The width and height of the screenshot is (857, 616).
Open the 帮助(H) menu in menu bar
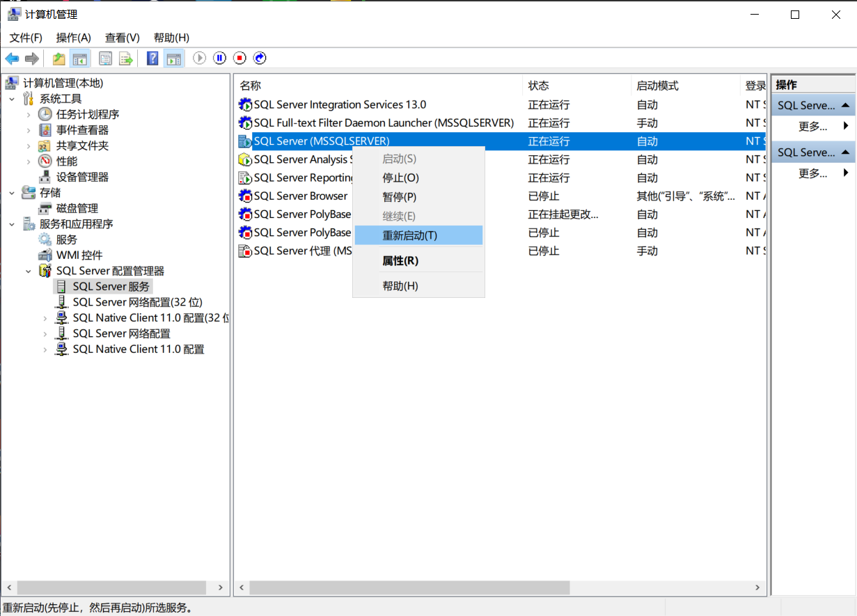pos(171,38)
